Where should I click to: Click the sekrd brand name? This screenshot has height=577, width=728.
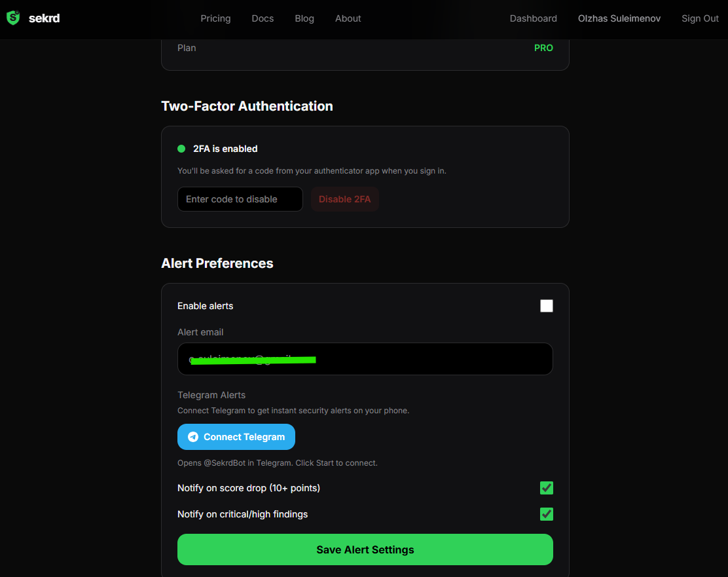[x=44, y=18]
